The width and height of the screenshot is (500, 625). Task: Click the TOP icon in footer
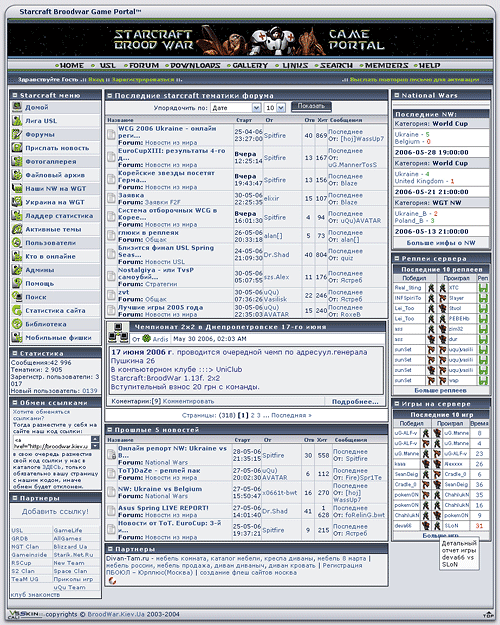click(488, 615)
